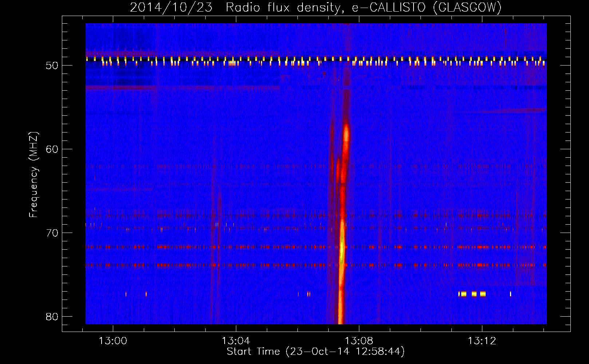Click the plot title 'Radio flux density, e-CALLISTO (GLASGOW)'
The image size is (589, 364).
pos(364,7)
